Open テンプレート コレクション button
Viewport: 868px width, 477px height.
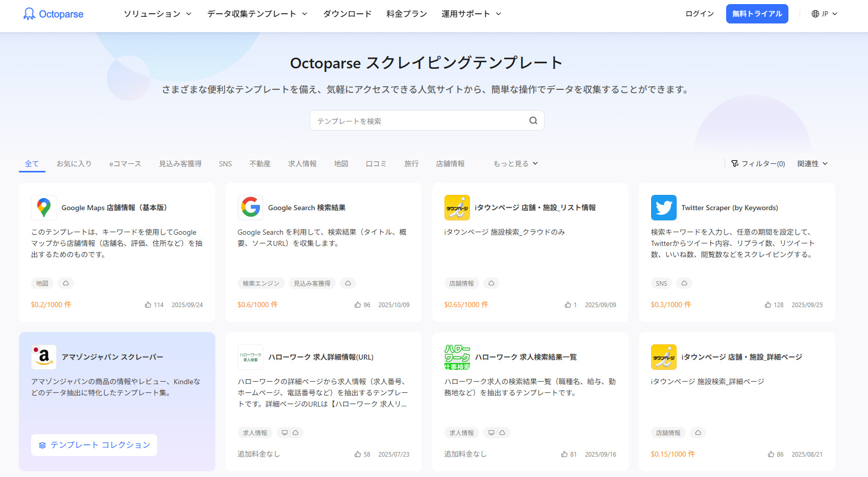(94, 445)
